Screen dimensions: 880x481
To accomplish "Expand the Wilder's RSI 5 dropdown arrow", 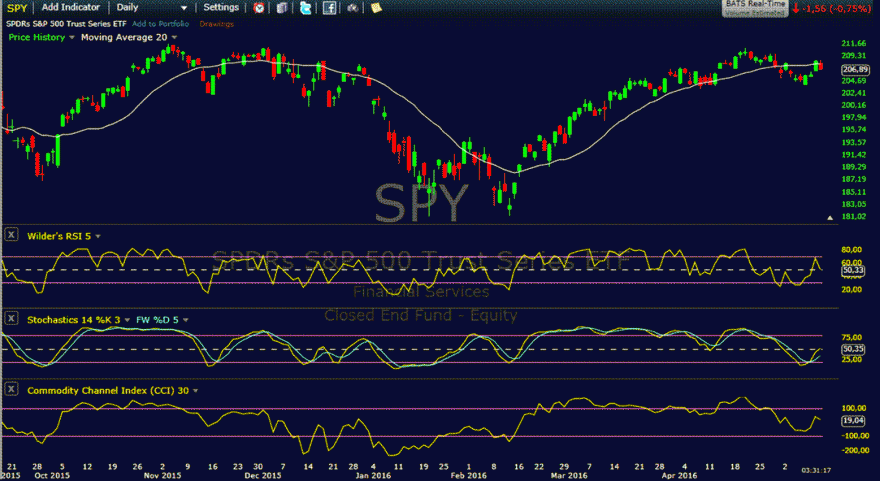I will (x=98, y=236).
